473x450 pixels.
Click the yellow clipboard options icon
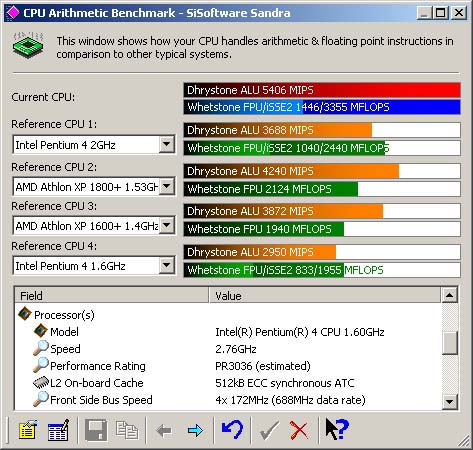pos(28,430)
